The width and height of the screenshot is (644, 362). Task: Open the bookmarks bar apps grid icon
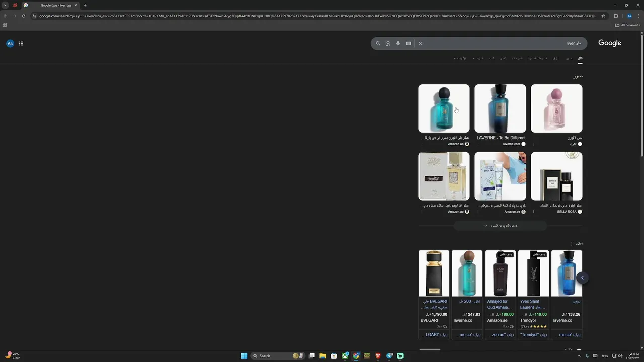pos(5,25)
